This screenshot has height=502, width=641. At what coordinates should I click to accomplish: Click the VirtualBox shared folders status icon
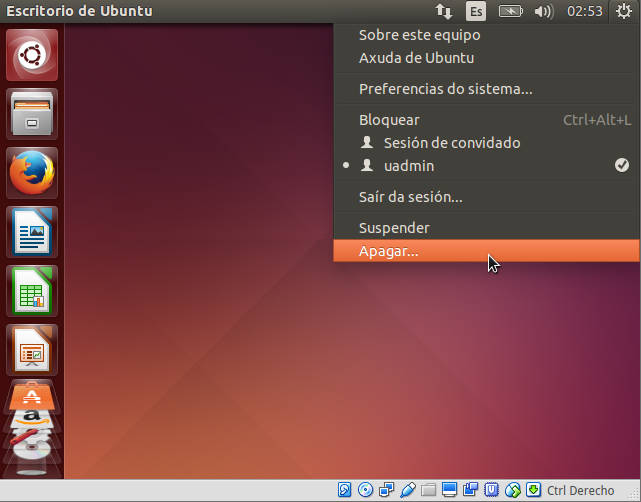click(428, 489)
